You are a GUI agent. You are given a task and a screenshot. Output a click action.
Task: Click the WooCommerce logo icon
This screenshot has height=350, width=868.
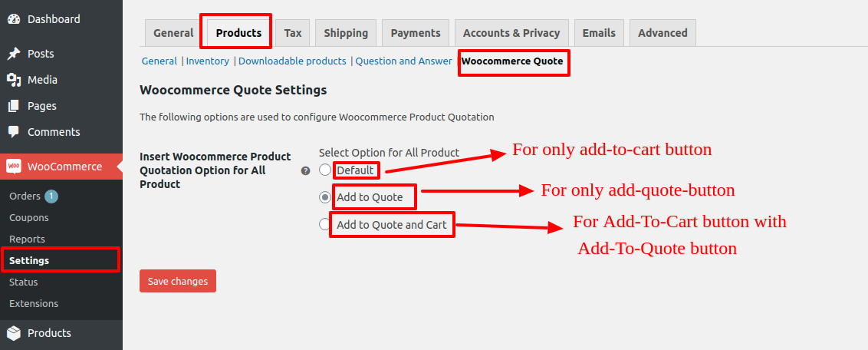pyautogui.click(x=14, y=166)
